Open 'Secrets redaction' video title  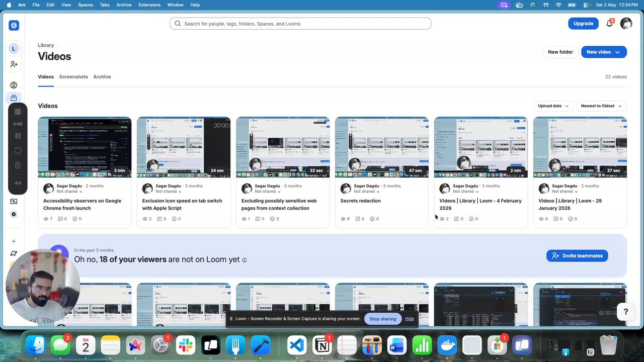(360, 201)
